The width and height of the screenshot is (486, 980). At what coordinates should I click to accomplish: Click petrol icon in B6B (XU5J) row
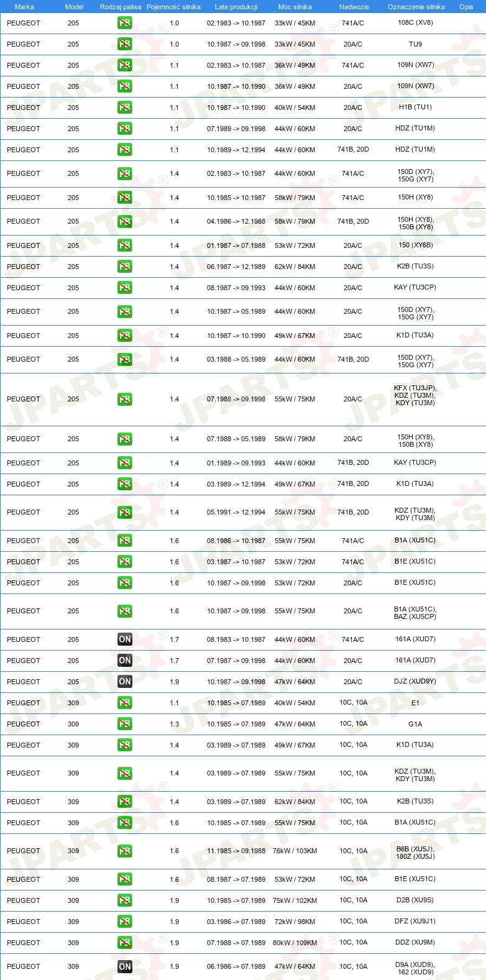click(125, 851)
